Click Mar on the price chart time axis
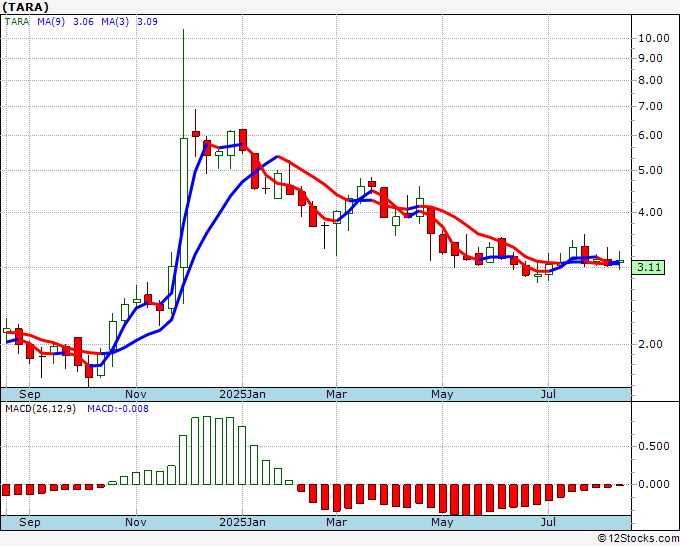The height and width of the screenshot is (546, 680). click(337, 394)
